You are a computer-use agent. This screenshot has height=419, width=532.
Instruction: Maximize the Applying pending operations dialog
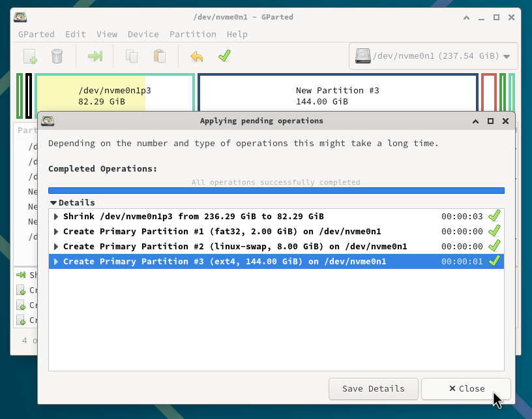pos(491,121)
